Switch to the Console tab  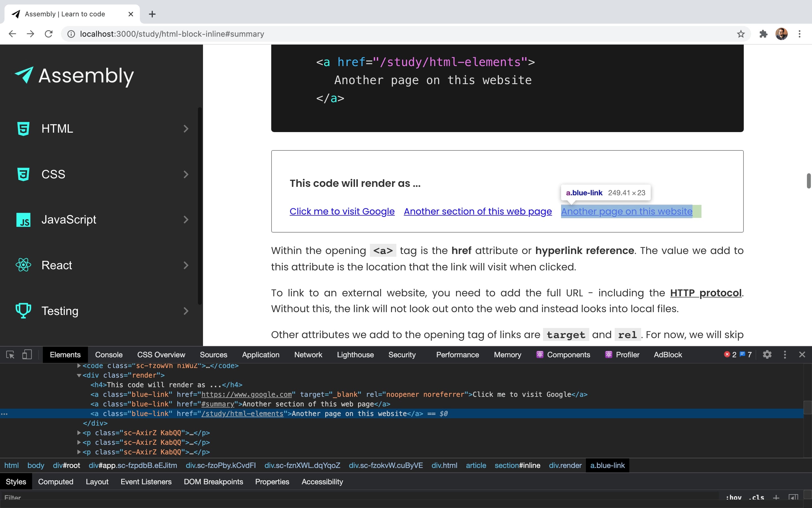coord(109,355)
